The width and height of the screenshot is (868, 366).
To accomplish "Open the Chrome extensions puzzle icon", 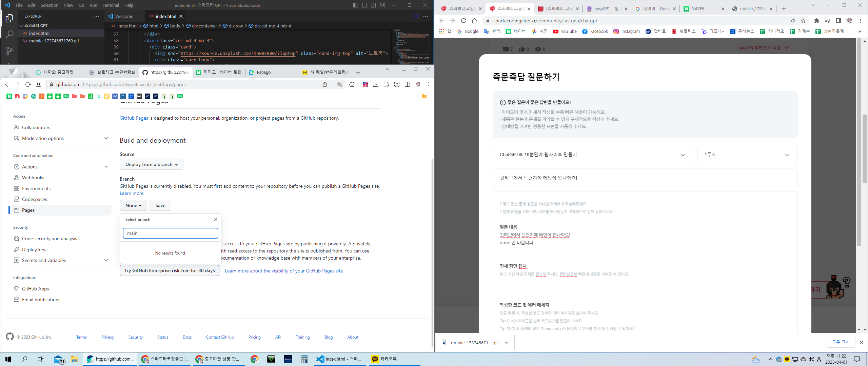I will point(817,21).
